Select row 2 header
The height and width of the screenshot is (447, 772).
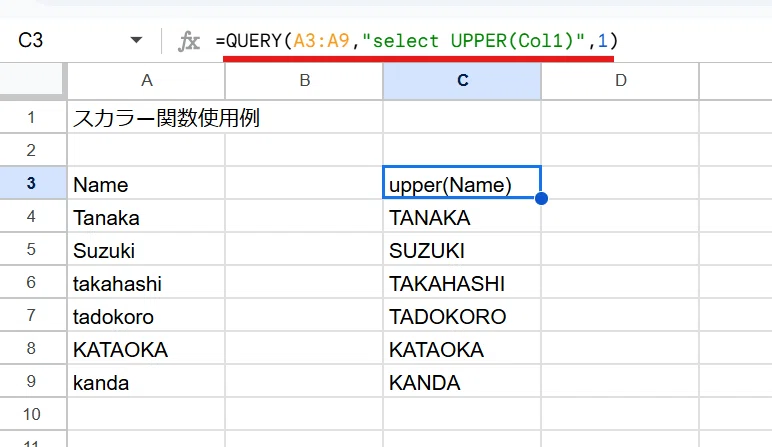(x=32, y=150)
